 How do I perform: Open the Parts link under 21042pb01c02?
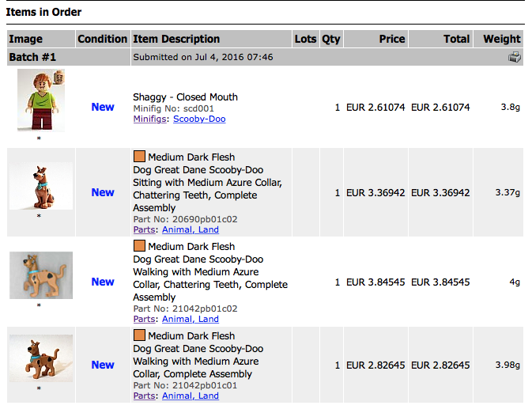pos(144,319)
